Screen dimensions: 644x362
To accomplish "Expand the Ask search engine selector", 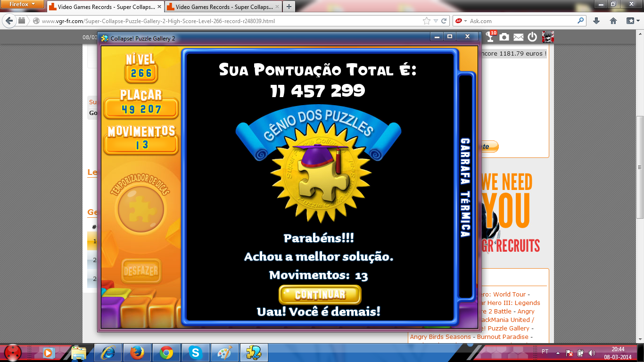I will point(461,21).
